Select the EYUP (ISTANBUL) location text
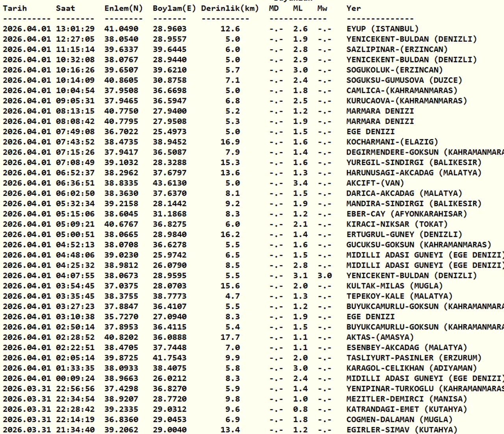 pos(382,29)
